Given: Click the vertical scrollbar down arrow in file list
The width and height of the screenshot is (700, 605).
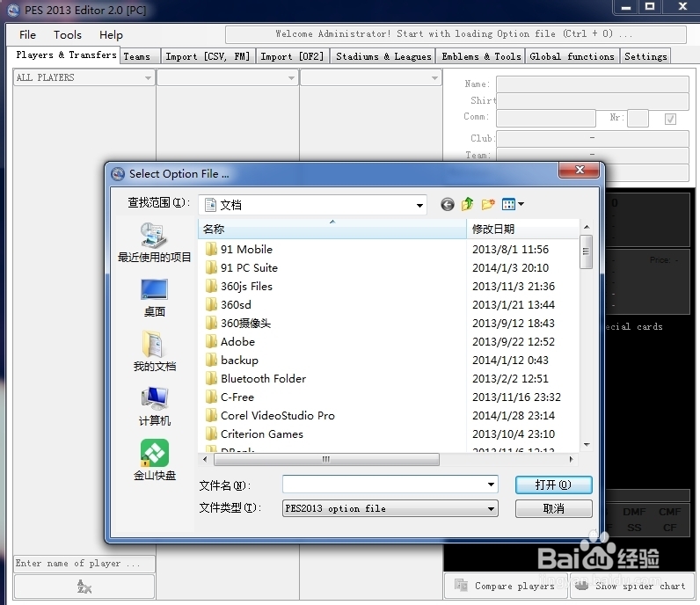Looking at the screenshot, I should click(587, 445).
